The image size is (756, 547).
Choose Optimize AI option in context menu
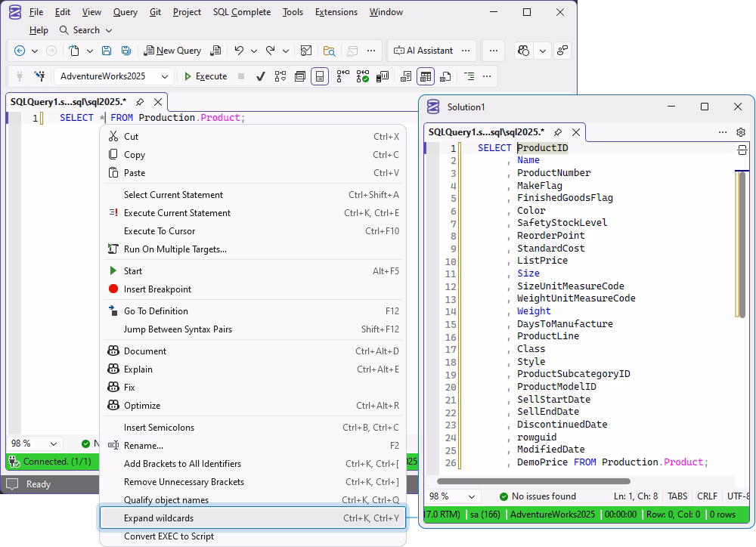click(x=253, y=405)
